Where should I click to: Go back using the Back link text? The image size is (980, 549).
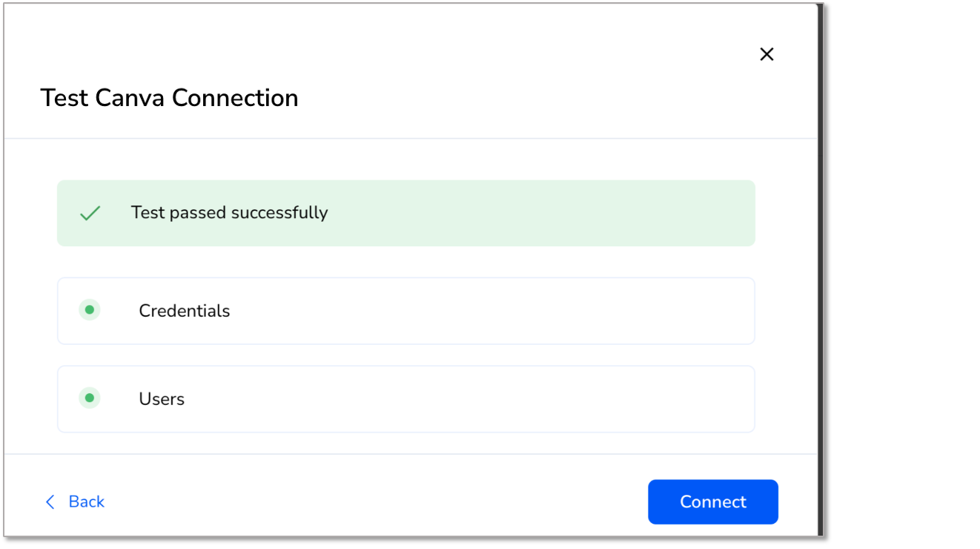pos(87,502)
